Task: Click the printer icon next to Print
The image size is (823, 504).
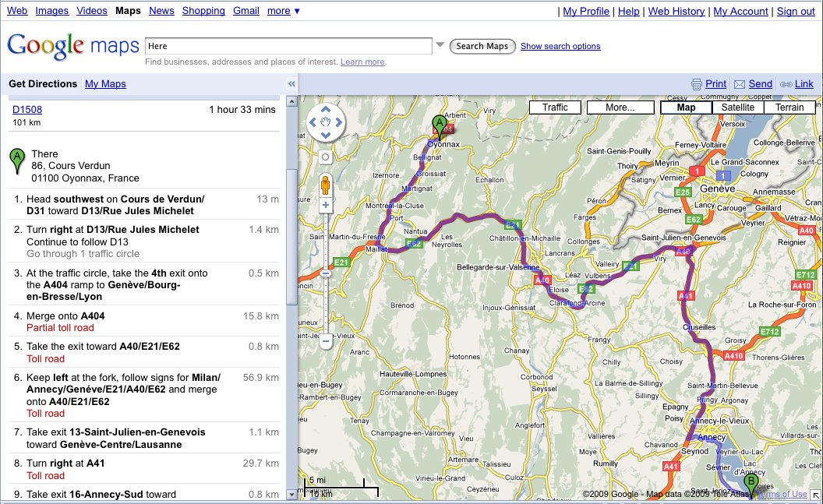Action: 697,84
